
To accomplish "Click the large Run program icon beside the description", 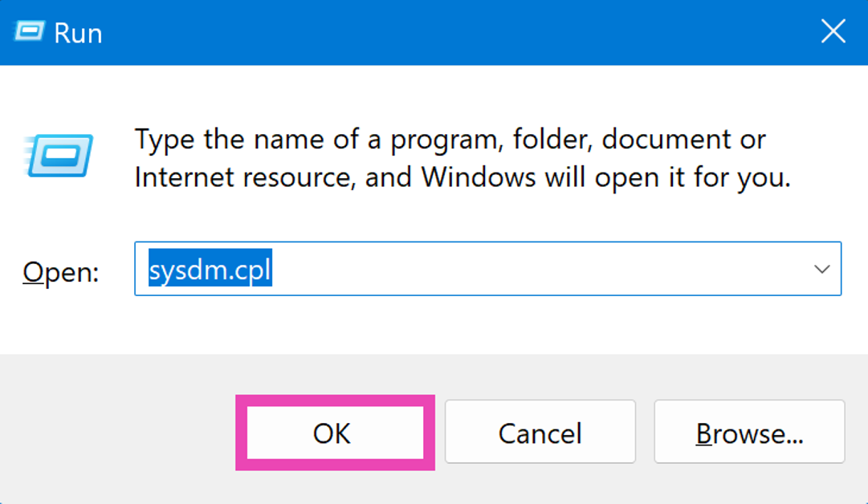I will 59,155.
